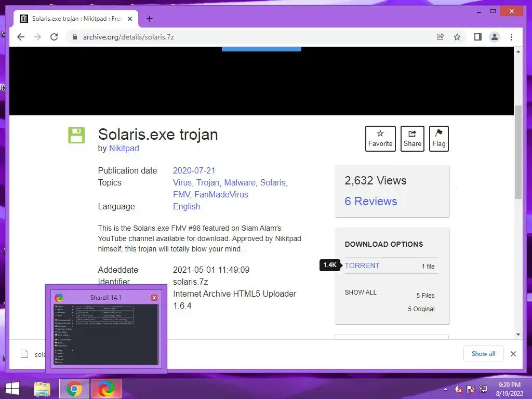Open Chrome side panel icon
The image size is (532, 399).
[x=478, y=37]
